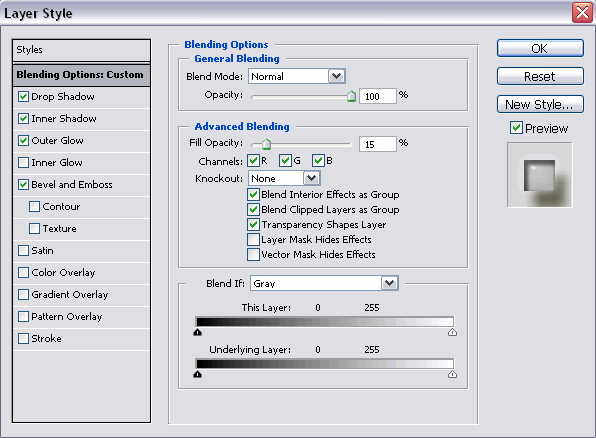This screenshot has height=438, width=596.
Task: Click the Underlying Layer white slider triangle
Action: click(x=452, y=375)
